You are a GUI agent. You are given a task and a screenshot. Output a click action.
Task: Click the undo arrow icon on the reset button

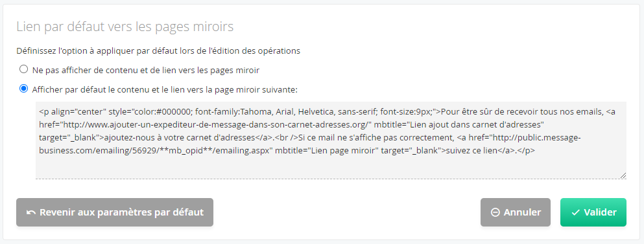pos(30,212)
